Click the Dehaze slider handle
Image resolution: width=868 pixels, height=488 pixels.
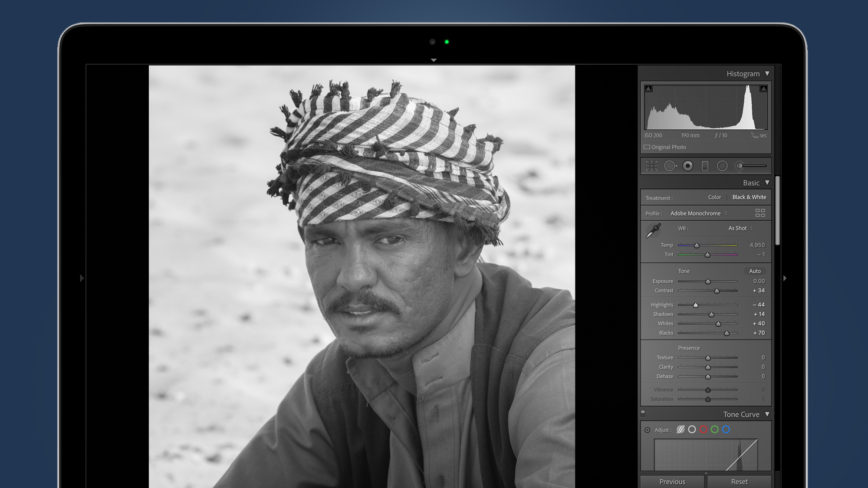708,377
